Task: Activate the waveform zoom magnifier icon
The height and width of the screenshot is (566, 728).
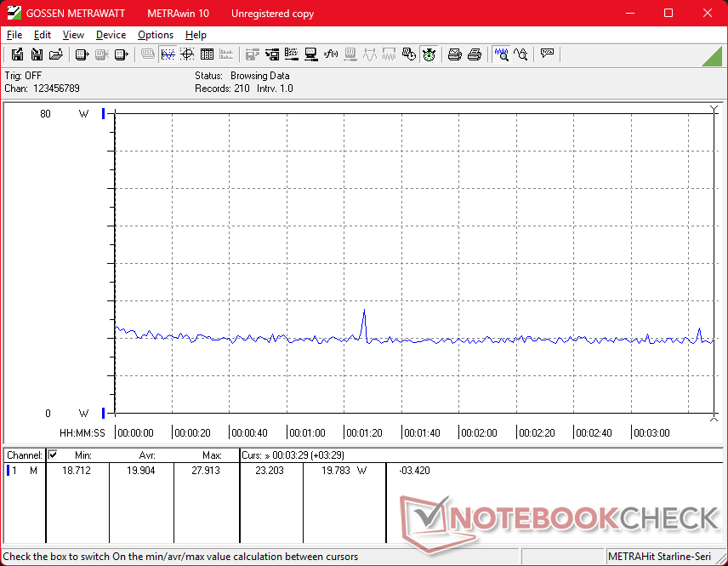Action: pos(502,54)
